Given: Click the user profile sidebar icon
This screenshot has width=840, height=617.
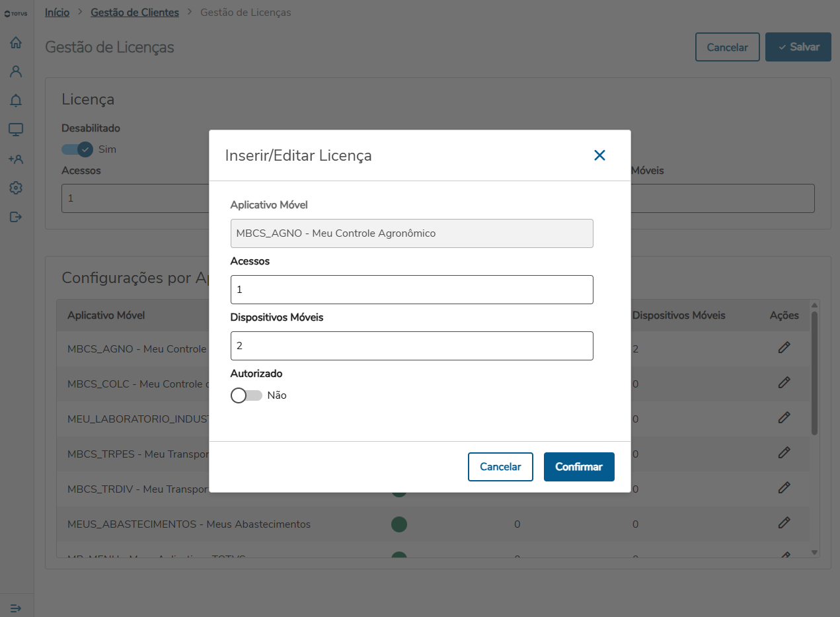Looking at the screenshot, I should pos(16,71).
